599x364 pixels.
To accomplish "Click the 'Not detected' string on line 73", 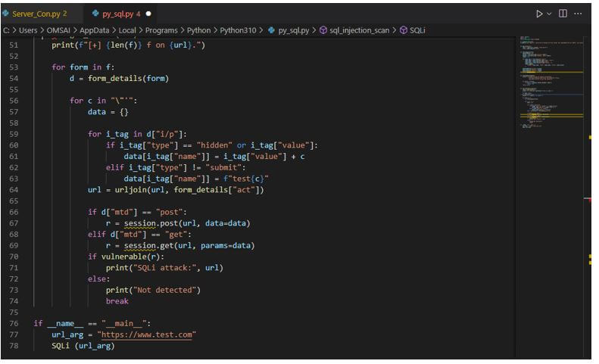I will (x=164, y=291).
